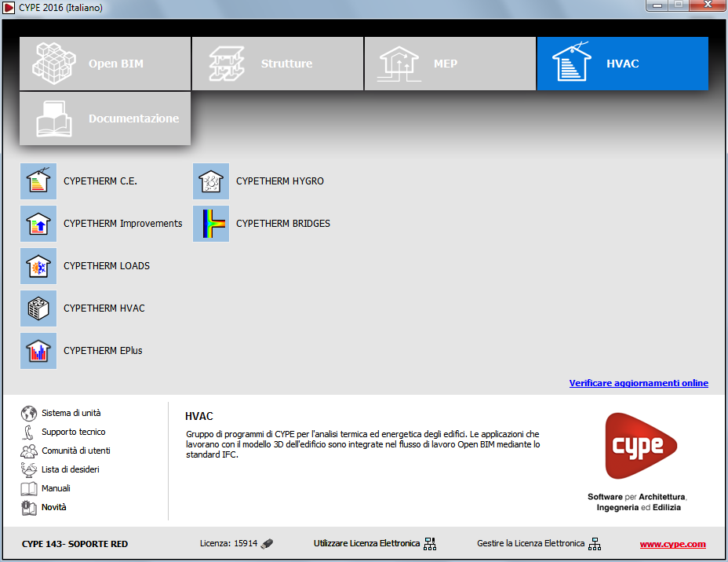Viewport: 728px width, 562px height.
Task: Click the CYPE app icon in title bar
Action: coord(9,7)
